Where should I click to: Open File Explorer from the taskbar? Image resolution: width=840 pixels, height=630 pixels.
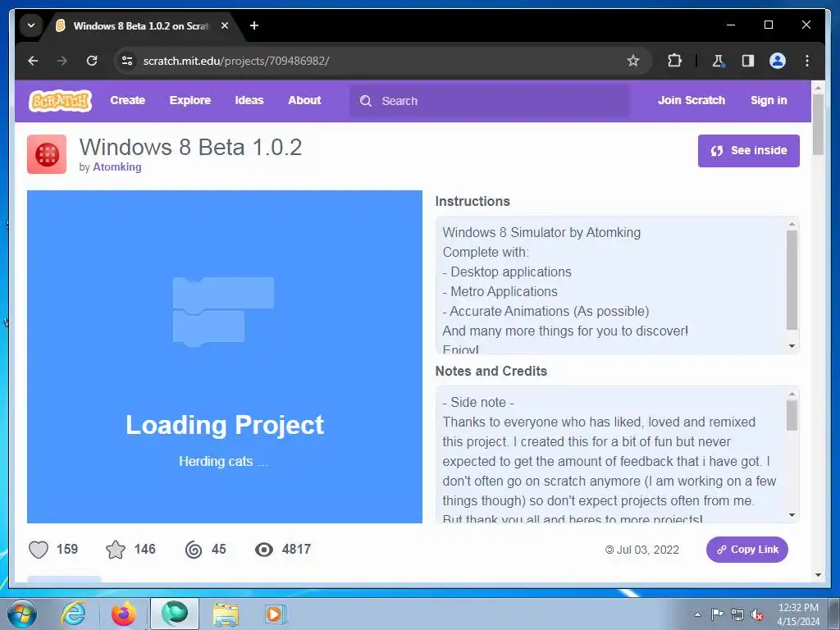point(226,614)
